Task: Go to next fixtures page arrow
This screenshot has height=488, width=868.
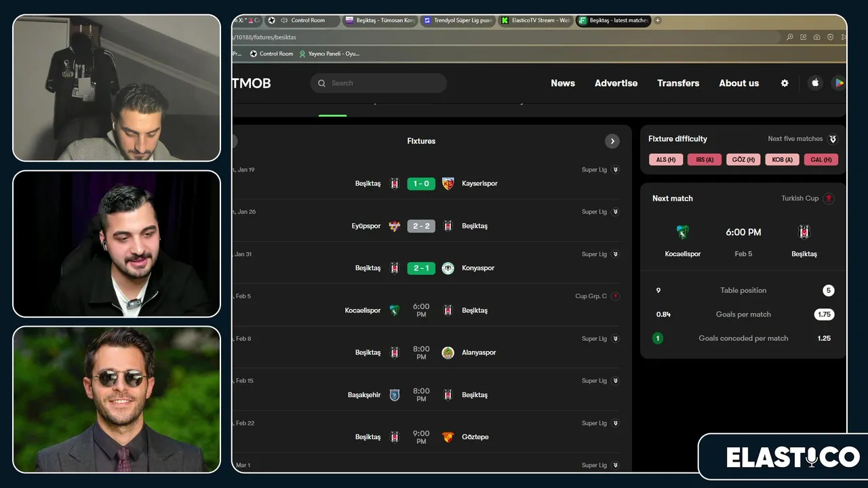Action: click(612, 141)
